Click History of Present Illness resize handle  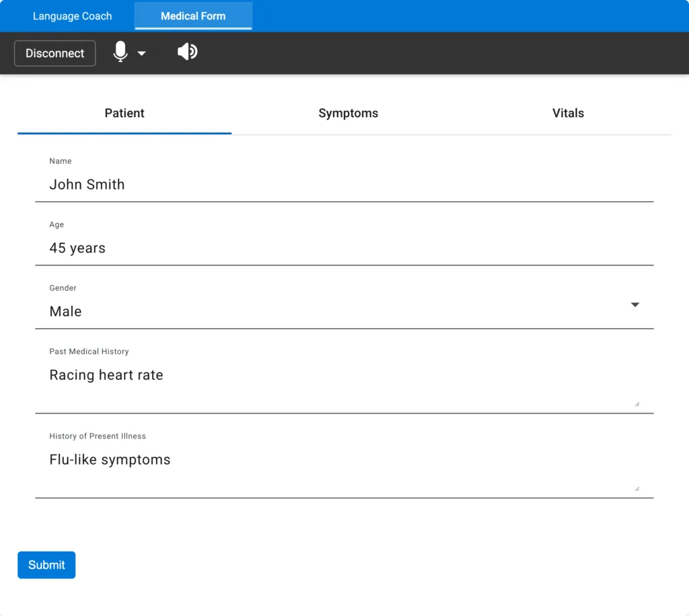click(x=637, y=489)
